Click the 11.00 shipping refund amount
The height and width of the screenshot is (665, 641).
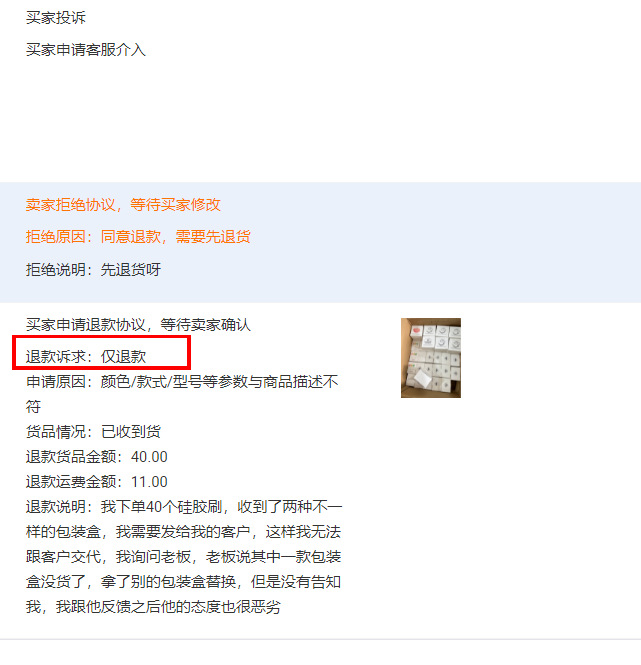[149, 482]
